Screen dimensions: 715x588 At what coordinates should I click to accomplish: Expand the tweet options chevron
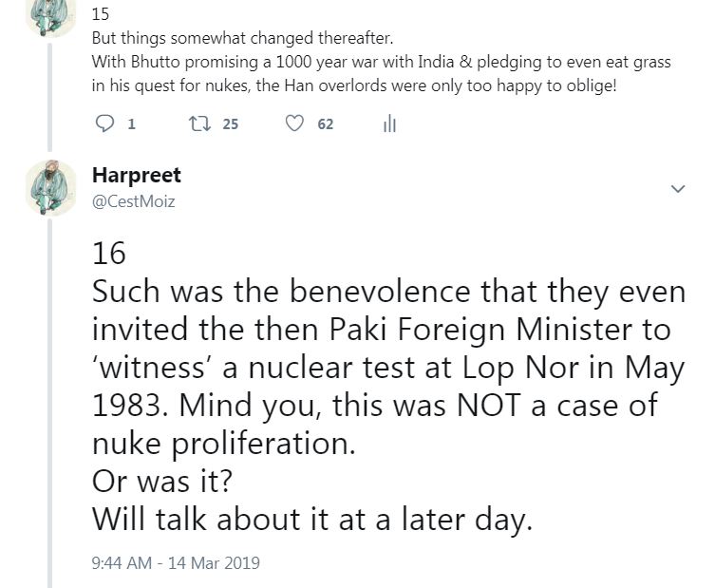(x=678, y=189)
